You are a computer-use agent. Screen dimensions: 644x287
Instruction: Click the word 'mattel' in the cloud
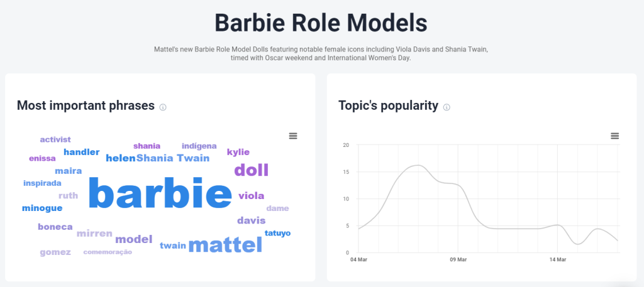coord(225,245)
